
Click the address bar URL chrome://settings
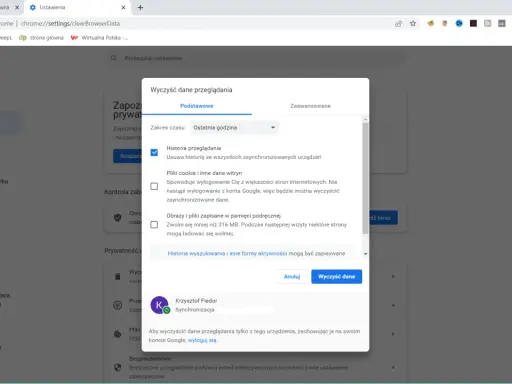coord(71,23)
